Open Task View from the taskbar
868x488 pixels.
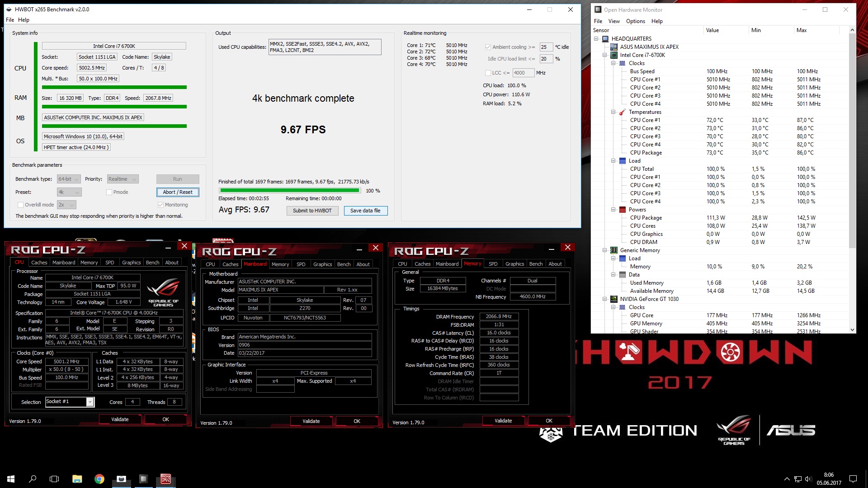coord(54,479)
